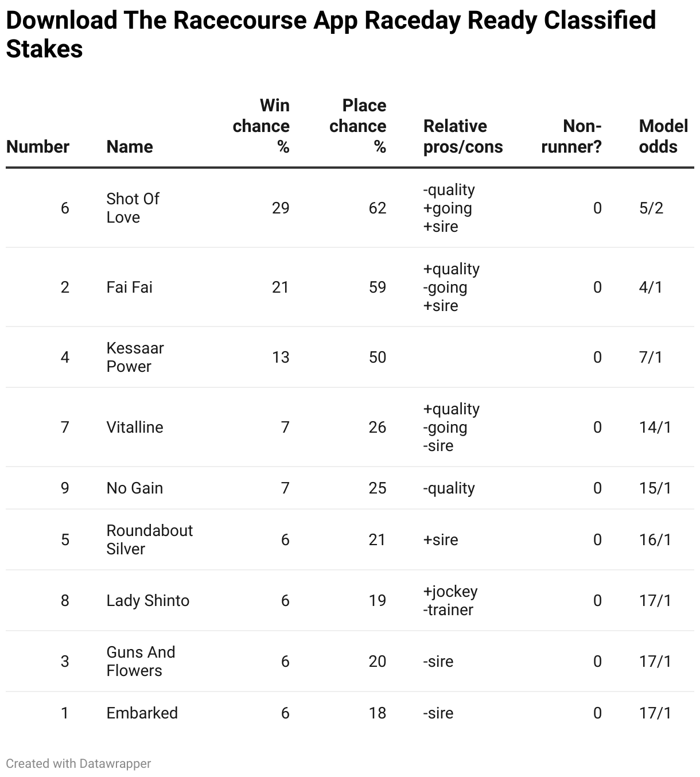This screenshot has width=700, height=777.
Task: Click the Embarked horse name
Action: click(142, 713)
